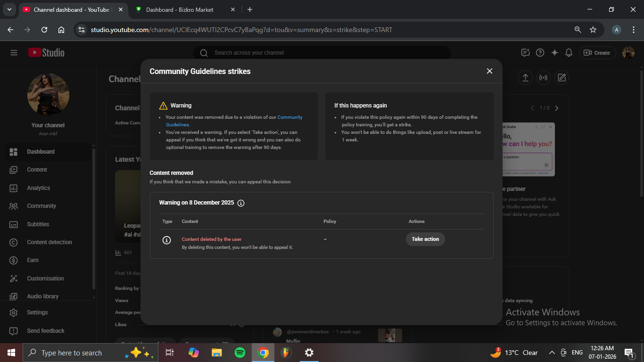Open Spotify from the taskbar
The image size is (644, 362).
click(x=240, y=353)
